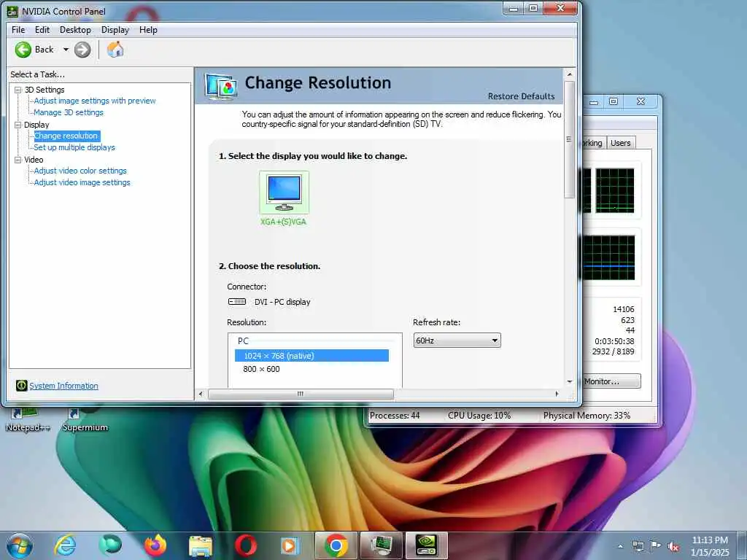
Task: Click the Change Resolution header icon
Action: pos(221,87)
